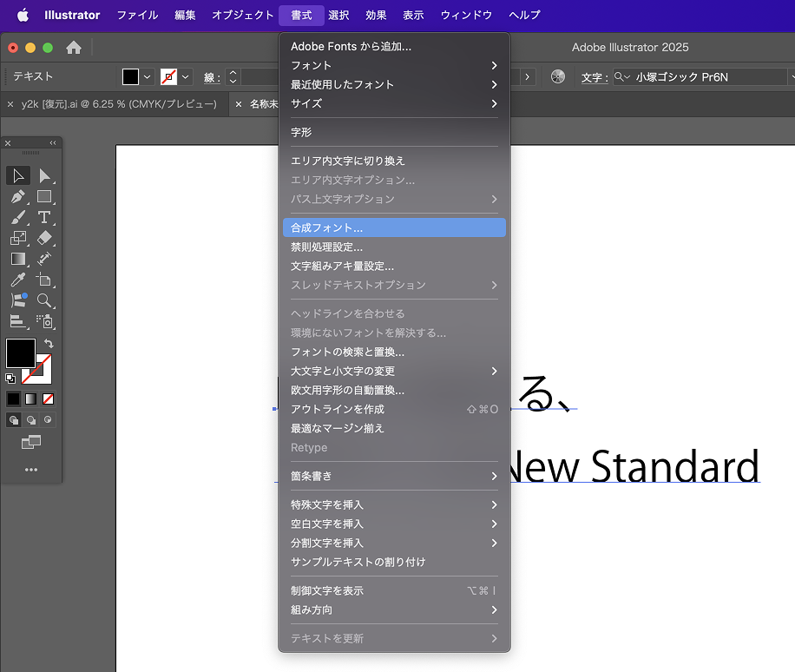Select the Rectangle tool

point(44,197)
